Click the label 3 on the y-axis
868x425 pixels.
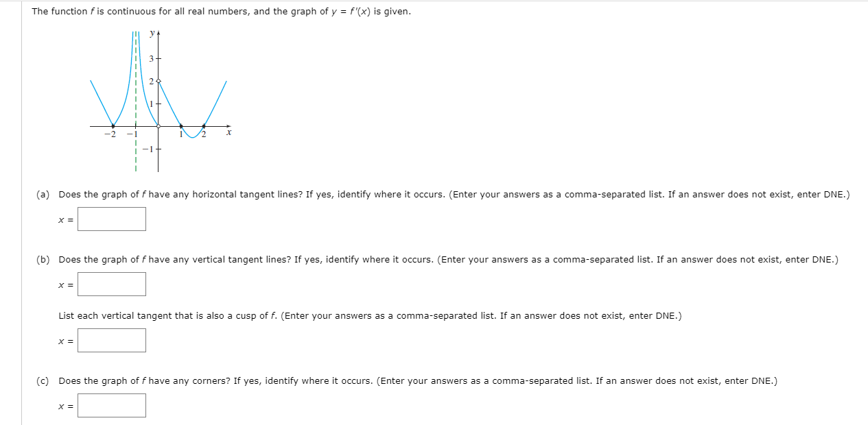(152, 58)
